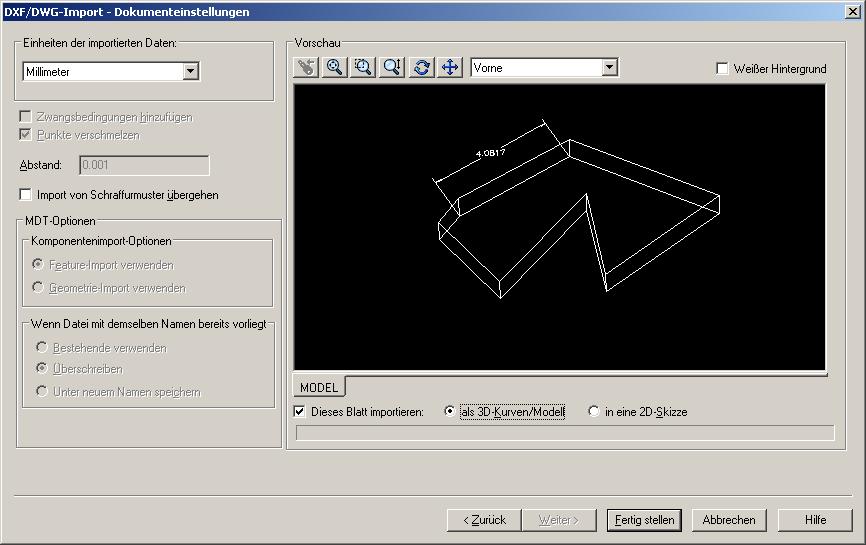
Task: Close the DXF/DWG-Import dialog
Action: [x=853, y=12]
